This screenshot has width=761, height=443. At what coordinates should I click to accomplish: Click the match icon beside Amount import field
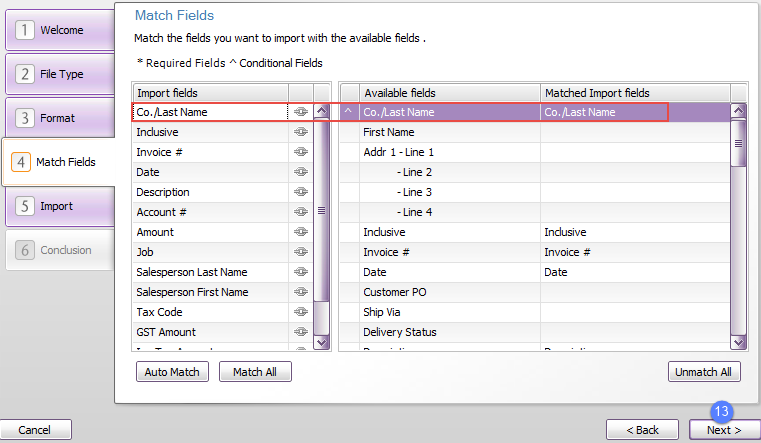(300, 232)
